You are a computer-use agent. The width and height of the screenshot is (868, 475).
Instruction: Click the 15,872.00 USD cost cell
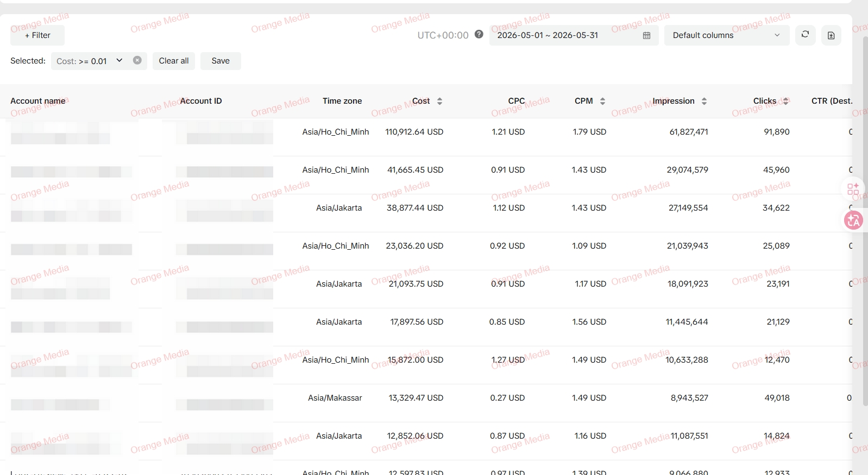point(416,360)
